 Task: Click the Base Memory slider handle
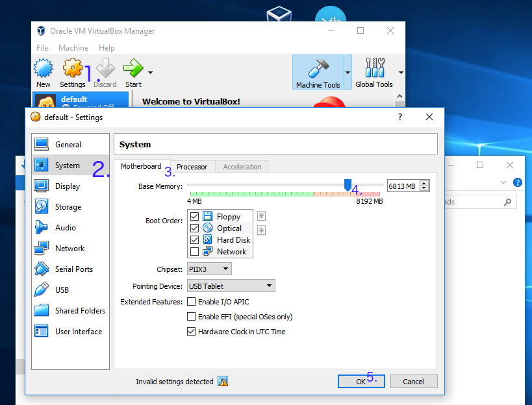348,186
